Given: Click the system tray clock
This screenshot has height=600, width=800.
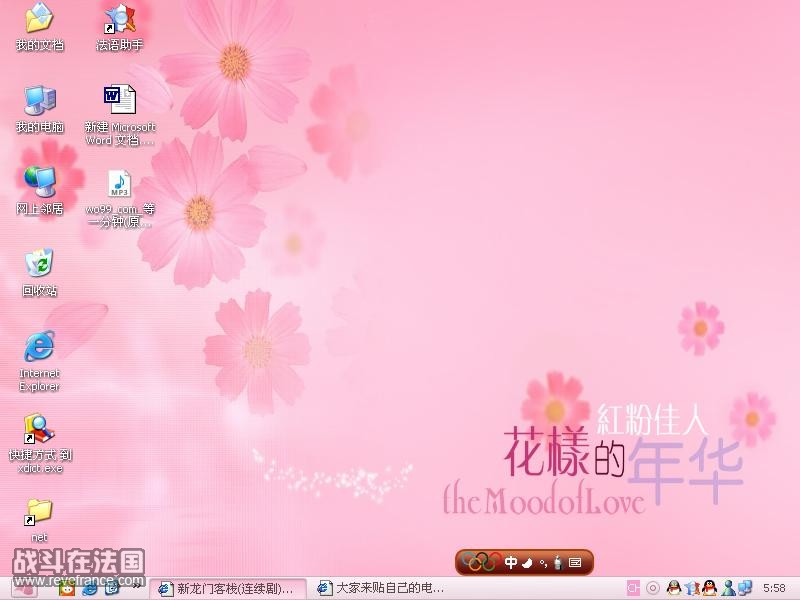Looking at the screenshot, I should [x=774, y=588].
